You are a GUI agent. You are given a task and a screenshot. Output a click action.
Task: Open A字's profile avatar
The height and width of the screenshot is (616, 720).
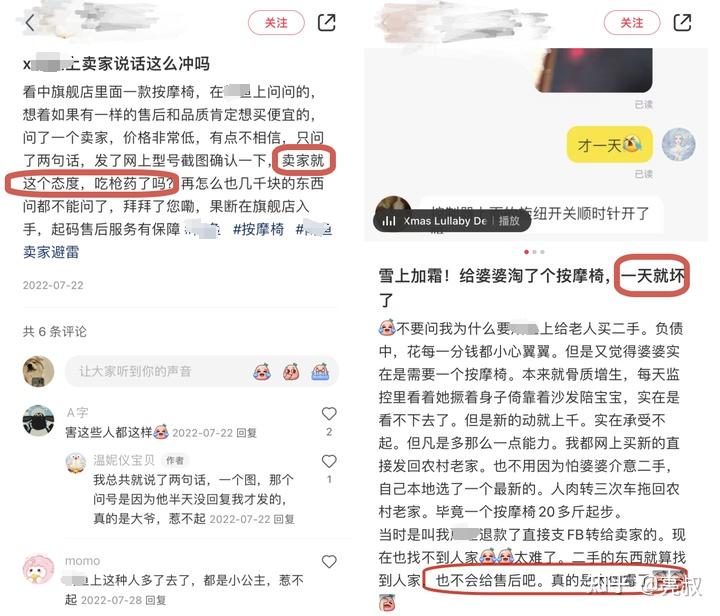(x=39, y=420)
